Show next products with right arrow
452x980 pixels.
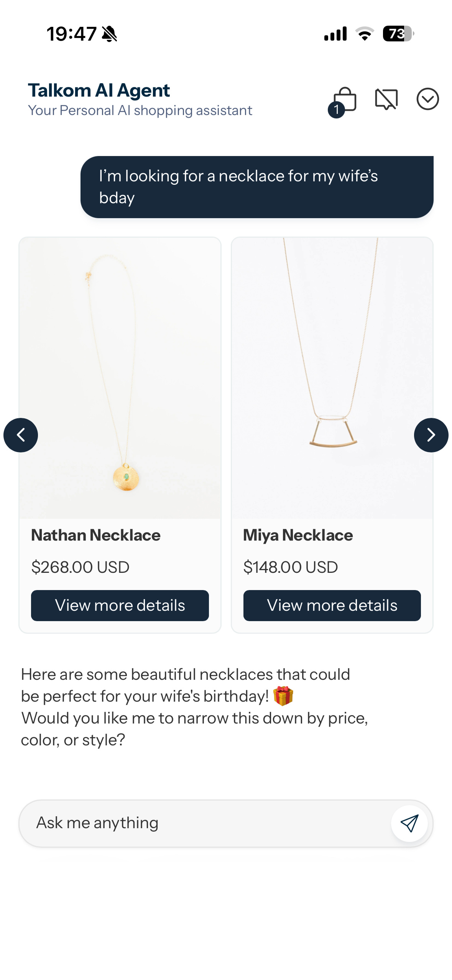[x=431, y=435]
